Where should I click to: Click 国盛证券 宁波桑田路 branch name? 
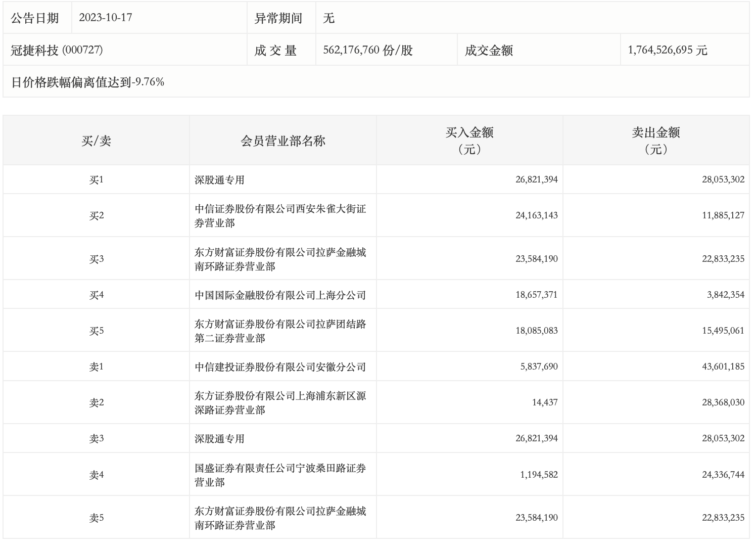click(x=280, y=475)
